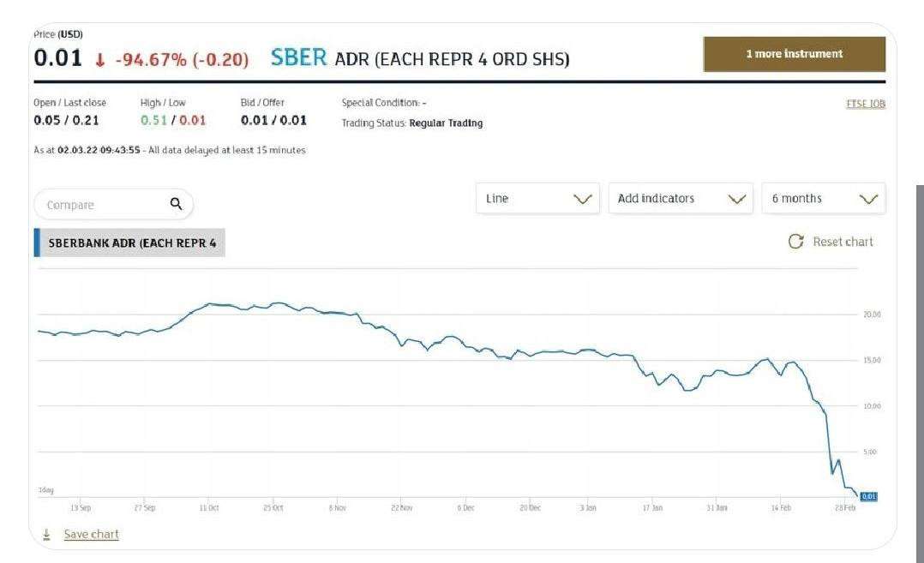Click into the Compare search field
924x563 pixels.
pyautogui.click(x=99, y=205)
